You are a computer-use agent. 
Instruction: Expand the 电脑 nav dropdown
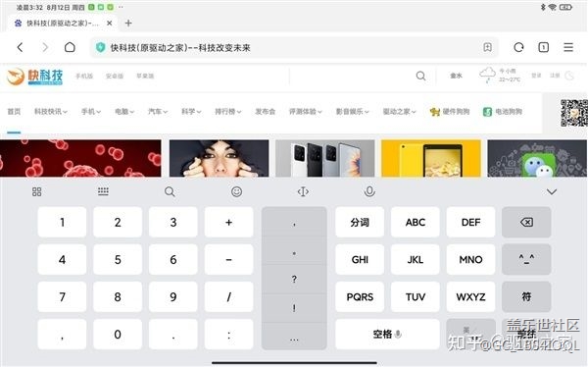coord(124,112)
